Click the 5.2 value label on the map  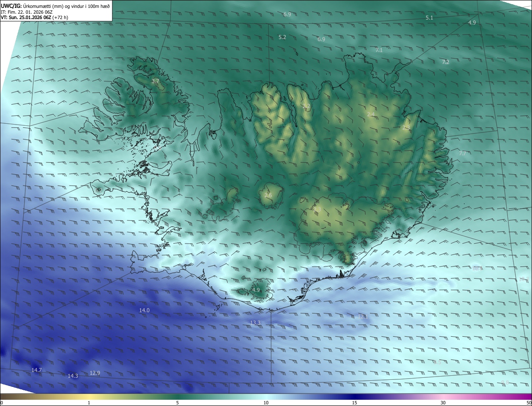(282, 37)
